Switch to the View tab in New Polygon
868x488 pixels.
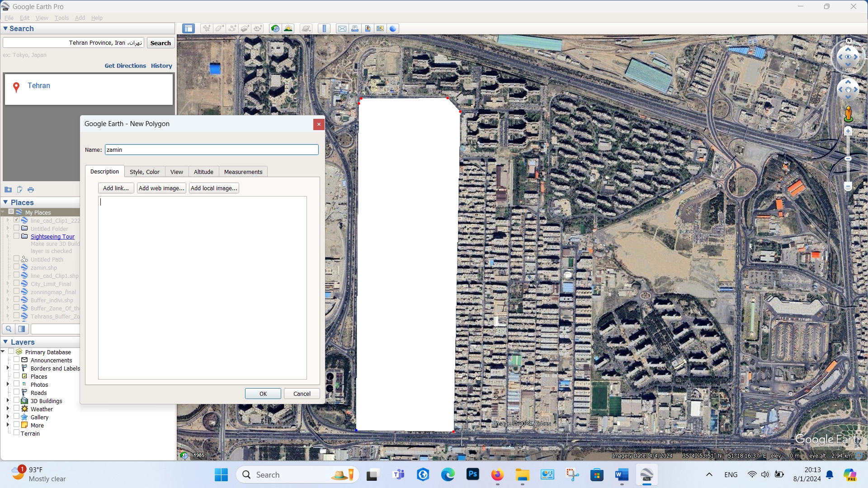(176, 172)
